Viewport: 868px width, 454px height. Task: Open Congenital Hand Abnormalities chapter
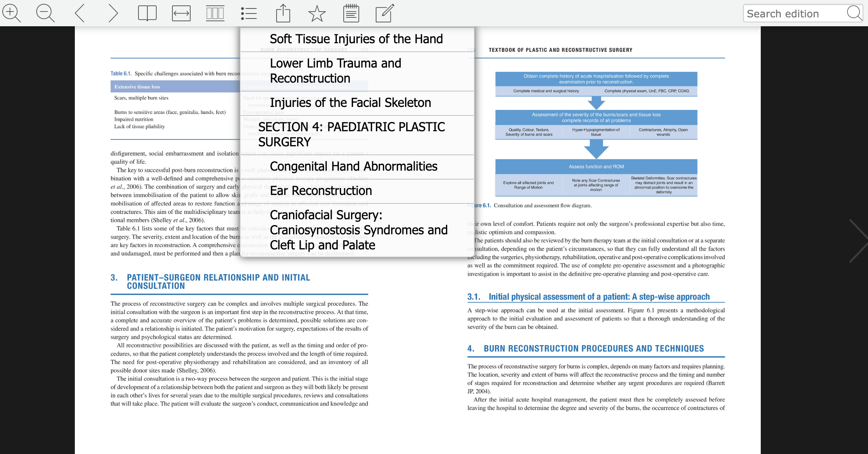(357, 166)
